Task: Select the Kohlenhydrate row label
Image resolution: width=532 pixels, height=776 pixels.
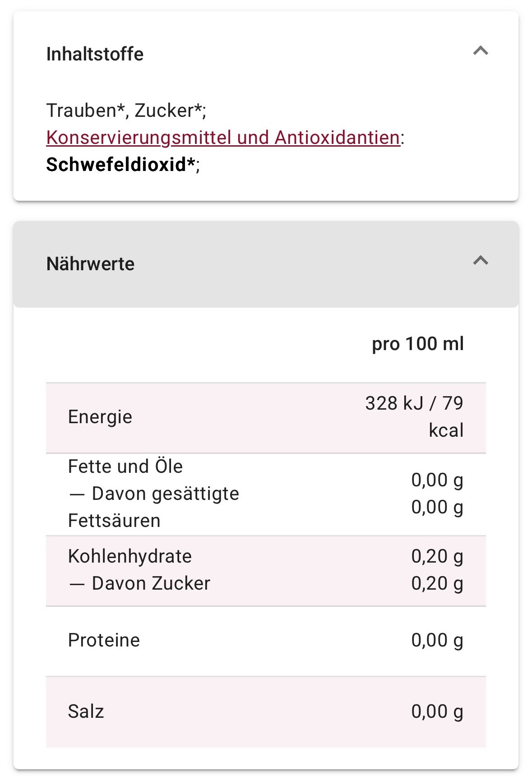Action: click(x=130, y=556)
